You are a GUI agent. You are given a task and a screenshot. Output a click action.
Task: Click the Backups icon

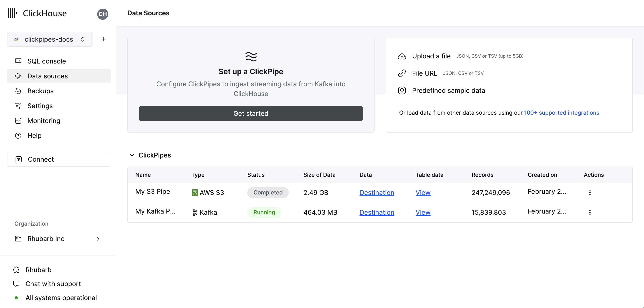[x=18, y=91]
